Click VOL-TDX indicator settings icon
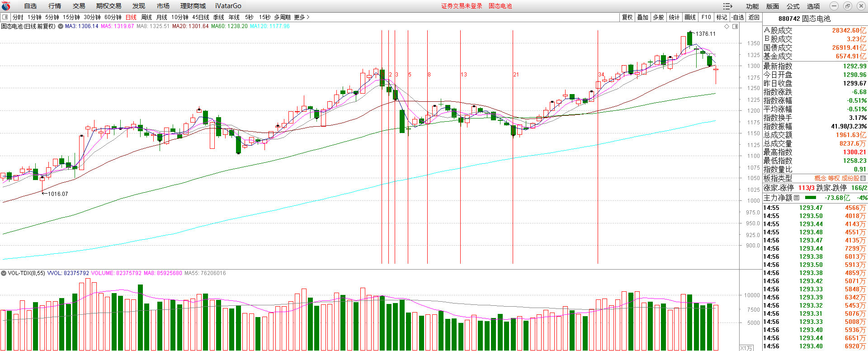 [4, 273]
